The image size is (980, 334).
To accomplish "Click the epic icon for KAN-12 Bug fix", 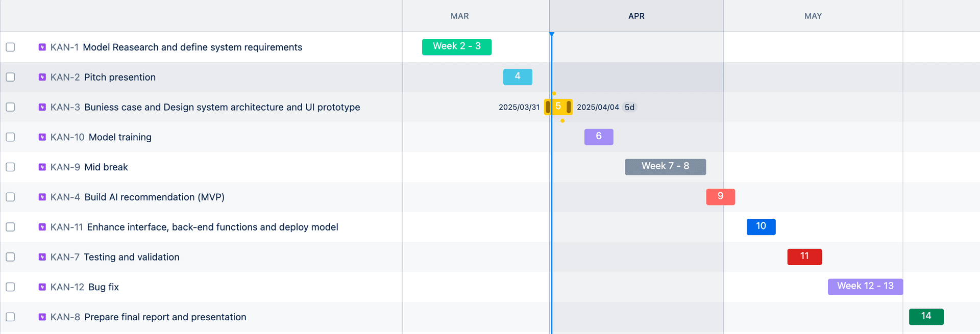I will (x=42, y=287).
